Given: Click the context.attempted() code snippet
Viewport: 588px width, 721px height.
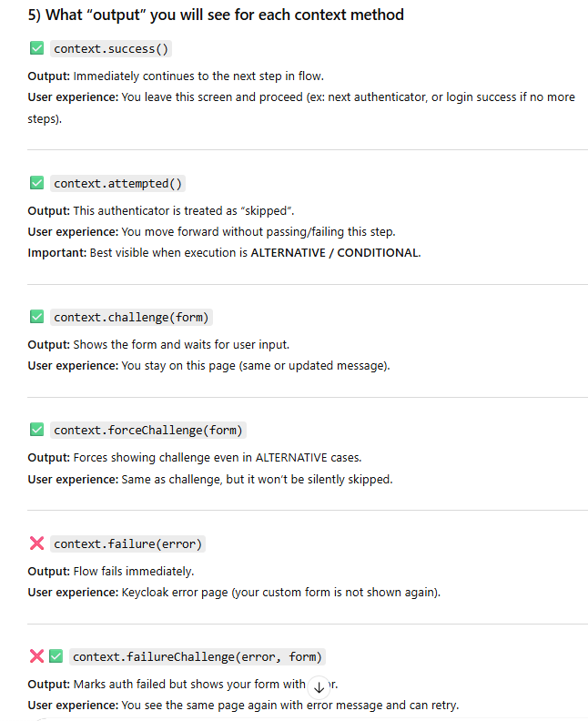Looking at the screenshot, I should 118,183.
